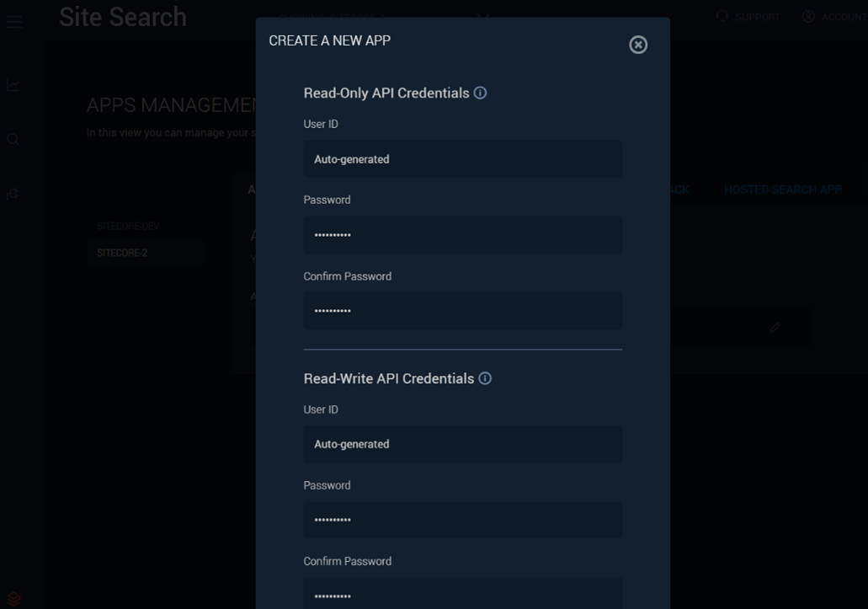Screen dimensions: 868x609
Task: Open info icon for Read-Write API Credentials
Action: [485, 379]
